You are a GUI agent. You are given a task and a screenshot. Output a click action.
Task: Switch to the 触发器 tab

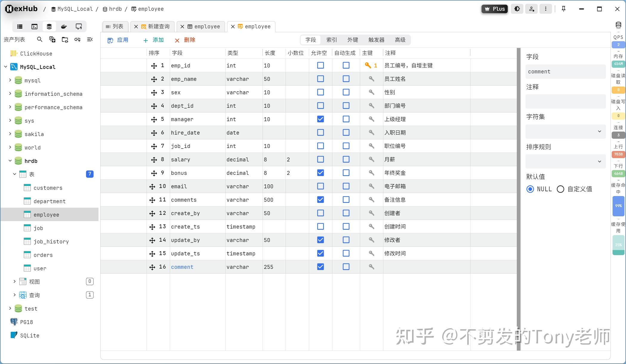[377, 40]
